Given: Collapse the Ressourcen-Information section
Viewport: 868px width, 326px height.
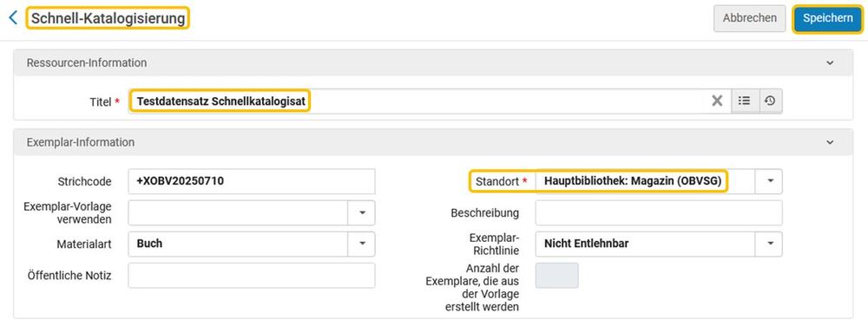Looking at the screenshot, I should pyautogui.click(x=830, y=63).
